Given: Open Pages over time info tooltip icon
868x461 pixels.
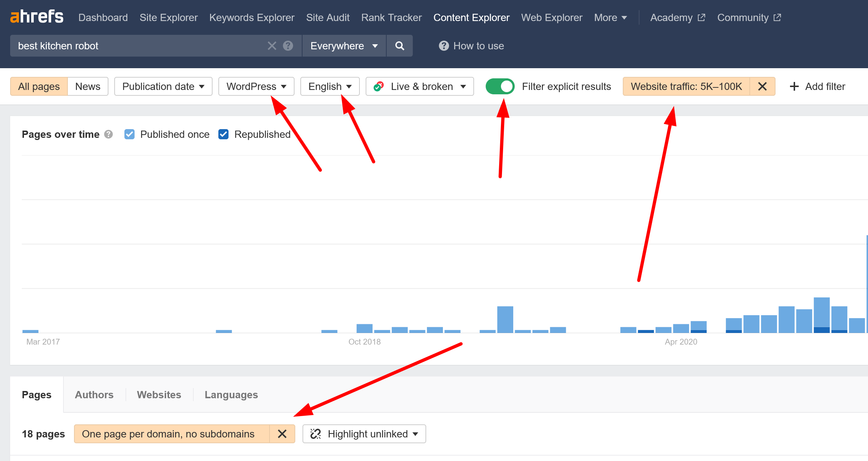Looking at the screenshot, I should pos(108,134).
